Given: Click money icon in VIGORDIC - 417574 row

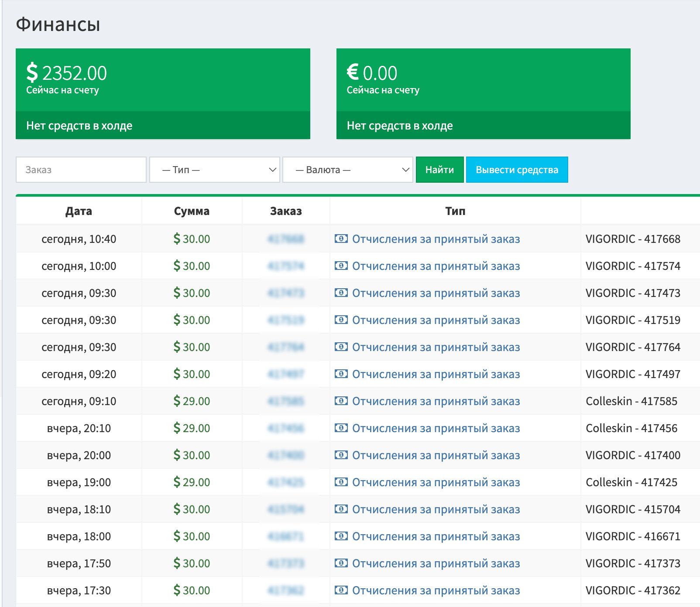Looking at the screenshot, I should (341, 266).
